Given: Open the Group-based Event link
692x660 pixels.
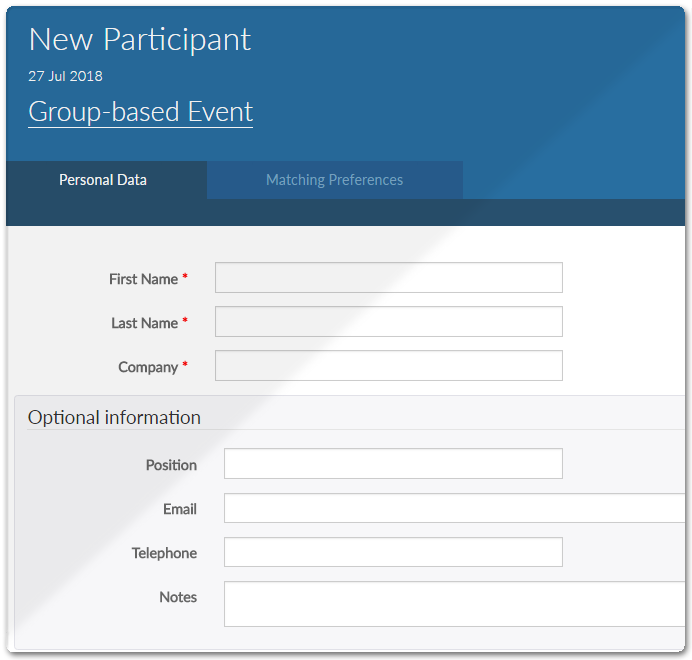Looking at the screenshot, I should [x=140, y=112].
